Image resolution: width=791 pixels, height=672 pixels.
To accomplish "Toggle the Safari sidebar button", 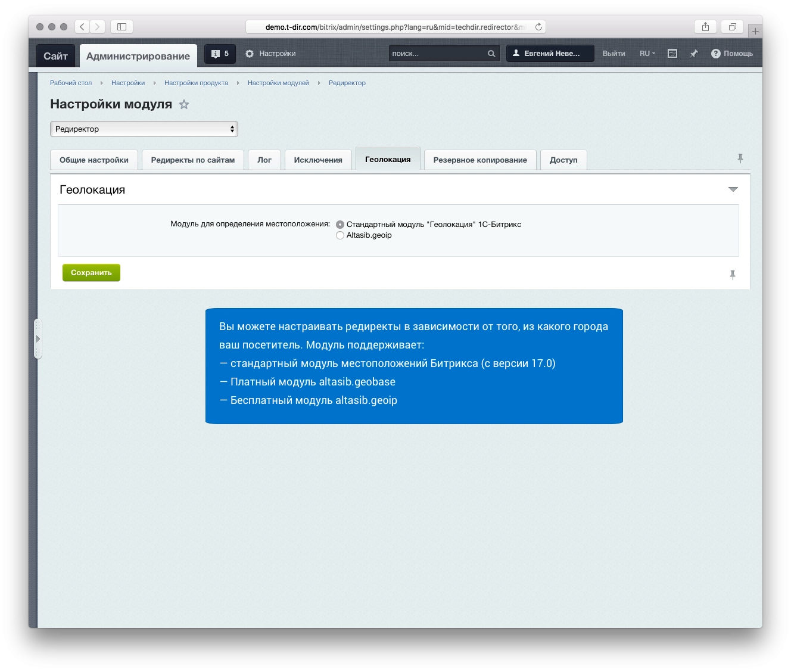I will 122,27.
